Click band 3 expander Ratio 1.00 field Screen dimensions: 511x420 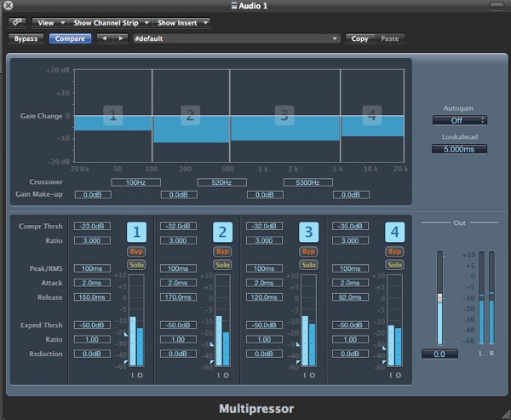point(264,339)
